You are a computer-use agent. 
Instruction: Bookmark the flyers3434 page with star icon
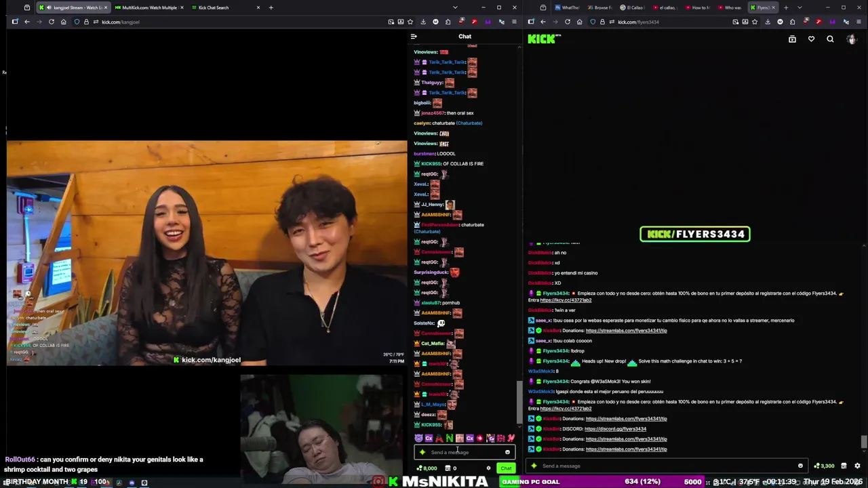(755, 22)
